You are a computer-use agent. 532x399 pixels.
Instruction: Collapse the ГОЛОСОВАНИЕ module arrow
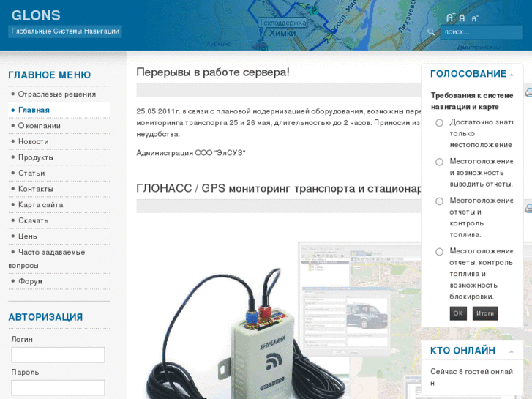click(x=512, y=75)
